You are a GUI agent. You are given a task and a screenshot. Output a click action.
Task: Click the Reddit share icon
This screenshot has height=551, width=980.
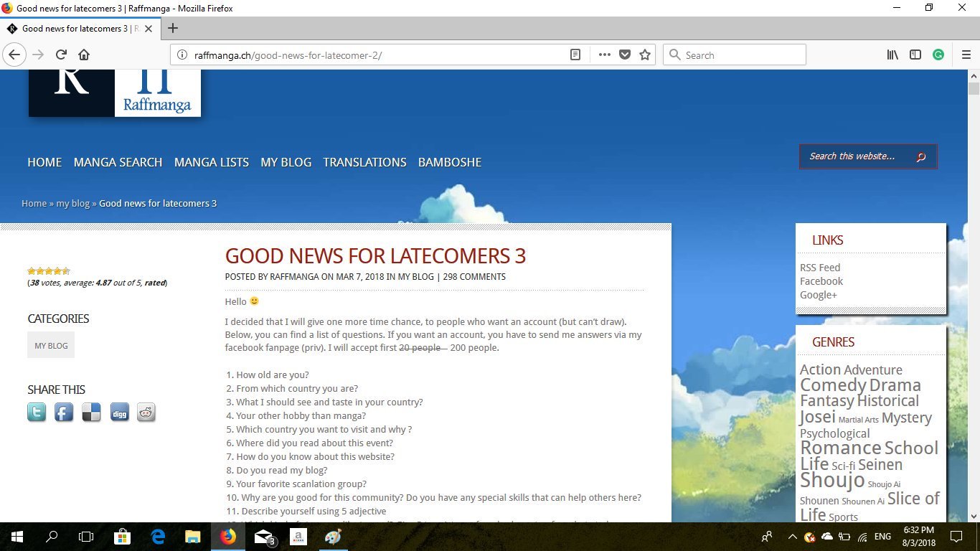tap(146, 413)
